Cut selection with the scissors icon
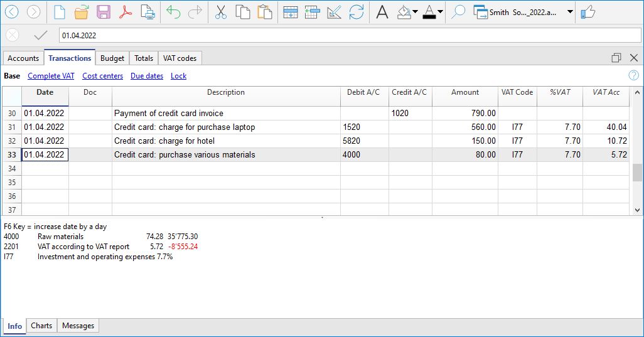644x337 pixels. pos(220,12)
